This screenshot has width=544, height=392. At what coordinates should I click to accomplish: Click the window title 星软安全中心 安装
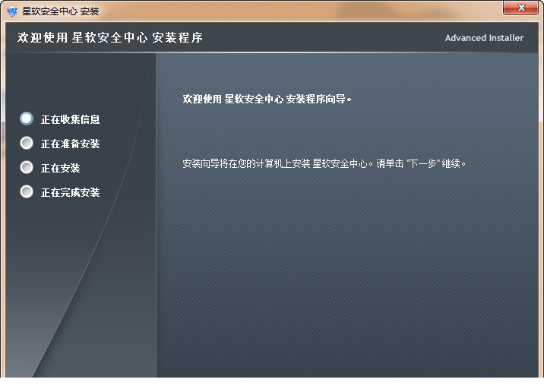pyautogui.click(x=61, y=11)
